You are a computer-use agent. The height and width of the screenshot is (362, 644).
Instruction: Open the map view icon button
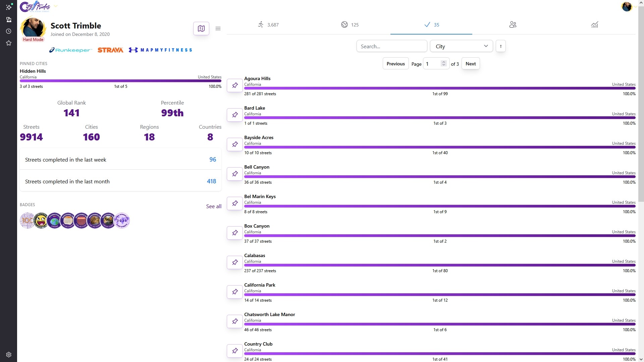pyautogui.click(x=201, y=28)
